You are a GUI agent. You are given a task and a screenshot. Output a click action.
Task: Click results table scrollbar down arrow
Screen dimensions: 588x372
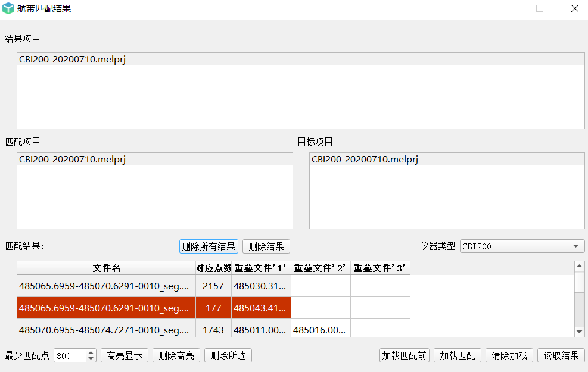pyautogui.click(x=580, y=332)
